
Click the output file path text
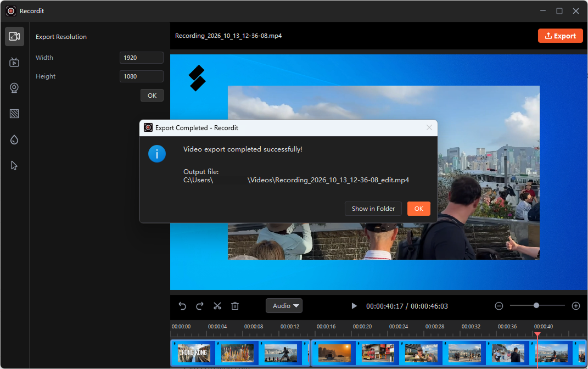tap(296, 180)
